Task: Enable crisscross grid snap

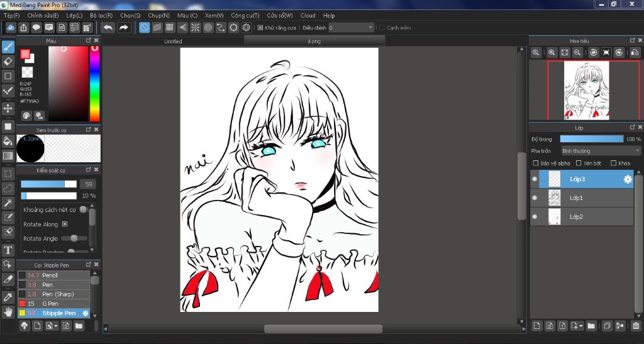Action: point(170,28)
